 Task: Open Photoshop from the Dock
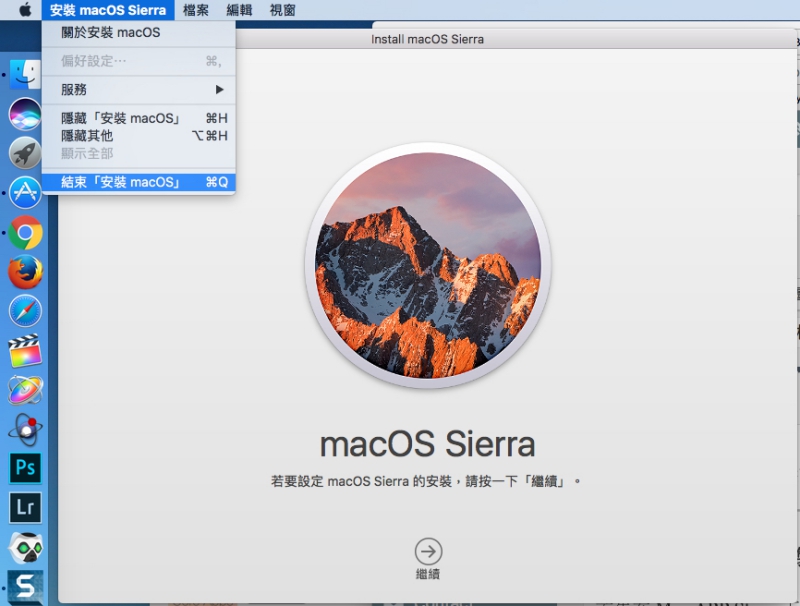25,467
